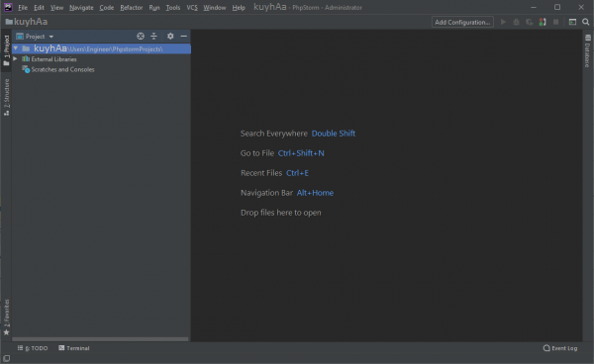The image size is (594, 364).
Task: Click tool windows quick-access icon bottom-left
Action: tap(7, 358)
